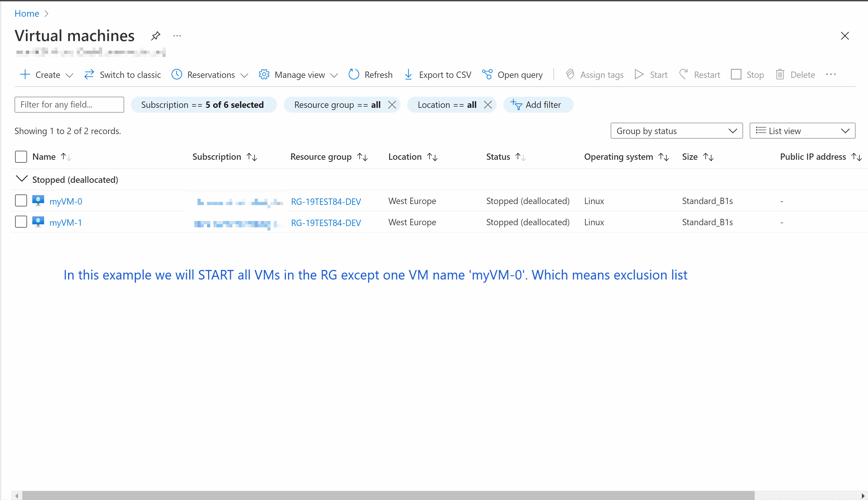Open Home from the breadcrumb
This screenshot has height=500, width=868.
26,14
